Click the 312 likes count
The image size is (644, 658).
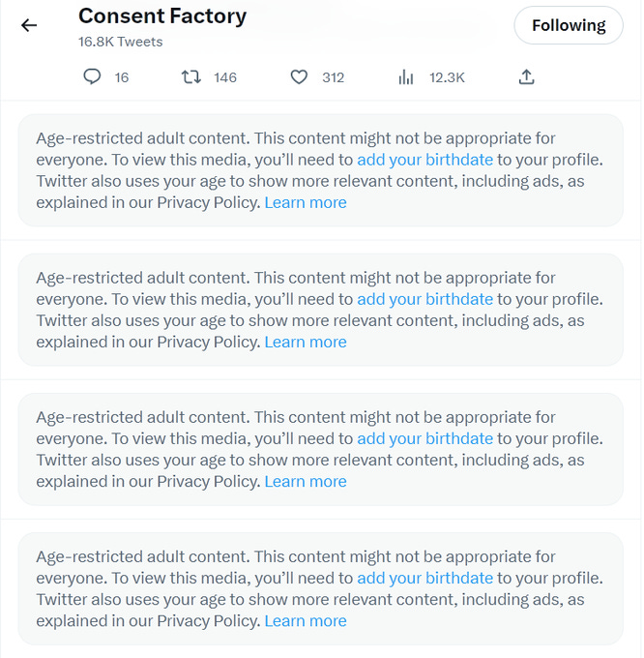[333, 77]
